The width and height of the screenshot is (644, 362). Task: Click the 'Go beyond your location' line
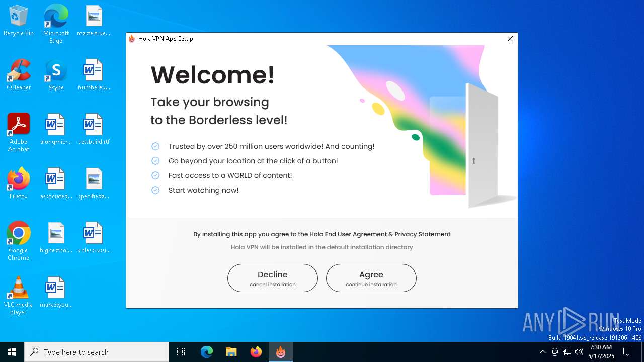point(253,161)
